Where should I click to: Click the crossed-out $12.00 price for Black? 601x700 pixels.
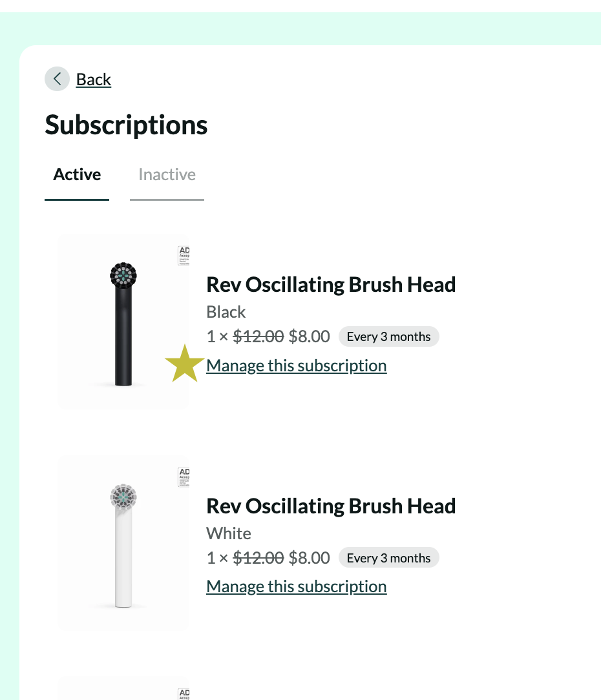point(258,336)
